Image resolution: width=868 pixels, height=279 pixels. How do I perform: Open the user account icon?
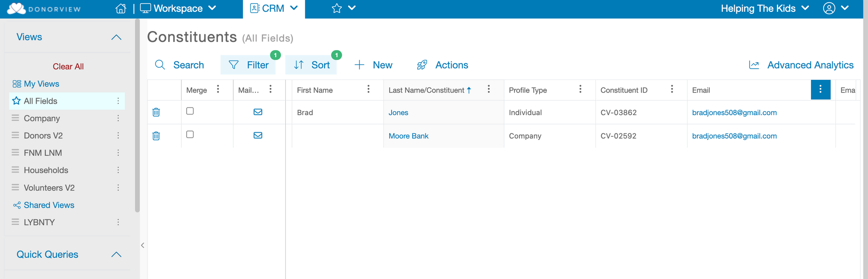(829, 9)
